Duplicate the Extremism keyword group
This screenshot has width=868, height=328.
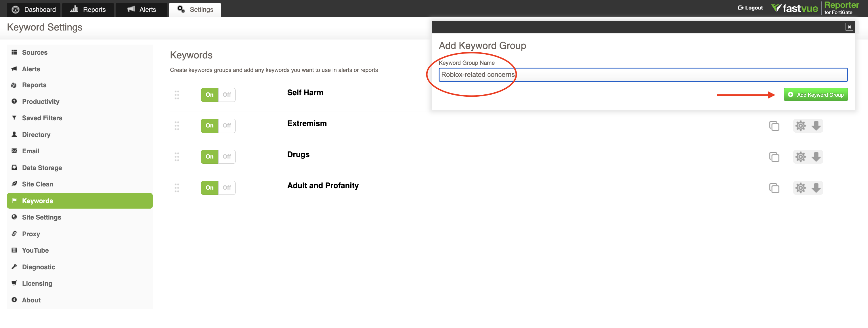pos(774,126)
